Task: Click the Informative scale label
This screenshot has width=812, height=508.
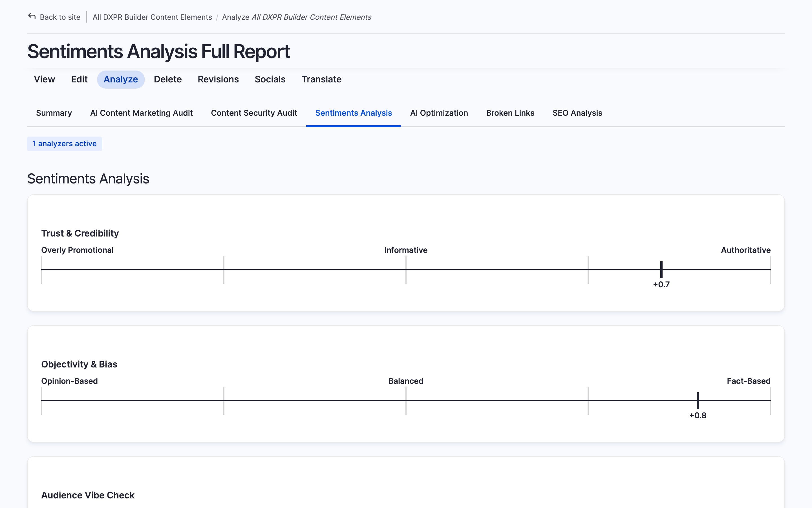Action: pos(406,250)
